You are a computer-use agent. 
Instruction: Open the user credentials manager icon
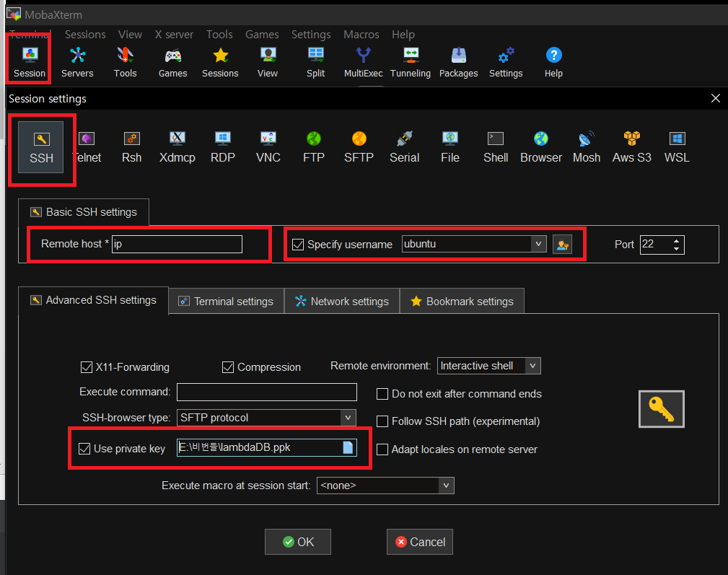562,244
